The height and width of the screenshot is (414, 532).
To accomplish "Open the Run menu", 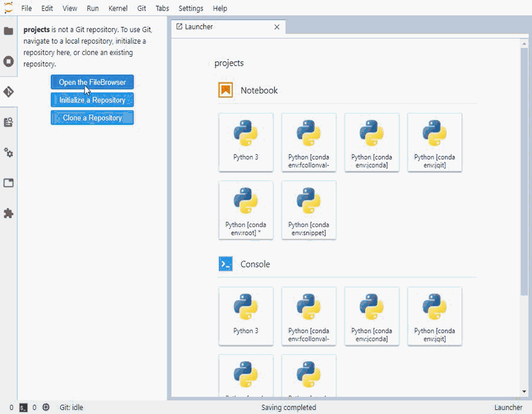I will click(93, 8).
